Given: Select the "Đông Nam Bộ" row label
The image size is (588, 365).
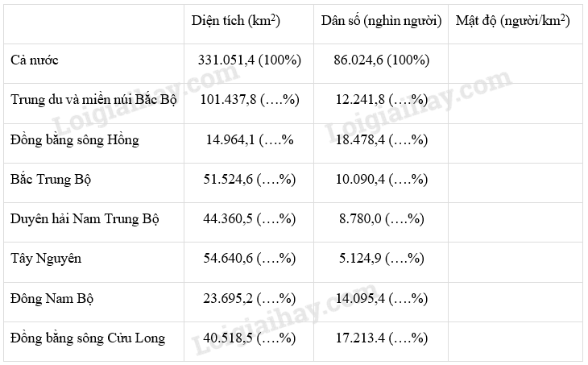Looking at the screenshot, I should (52, 298).
